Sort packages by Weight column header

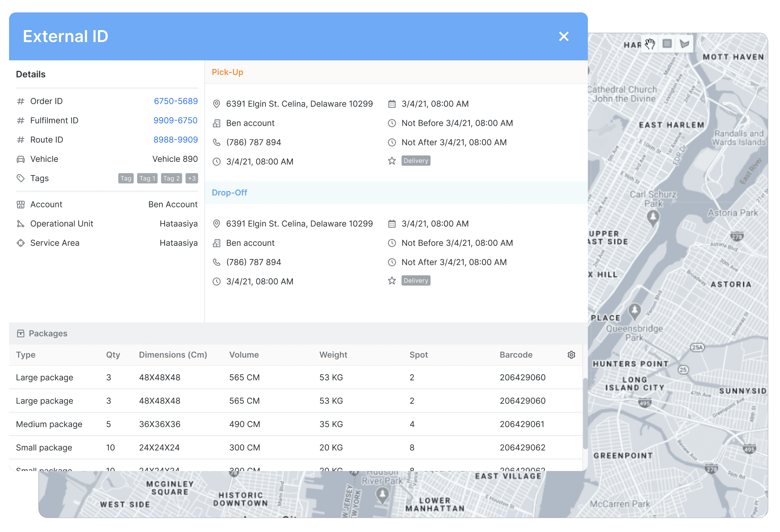tap(333, 355)
